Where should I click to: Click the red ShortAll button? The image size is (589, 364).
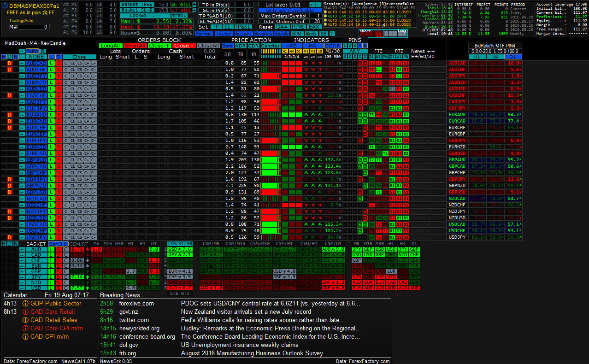pyautogui.click(x=135, y=46)
